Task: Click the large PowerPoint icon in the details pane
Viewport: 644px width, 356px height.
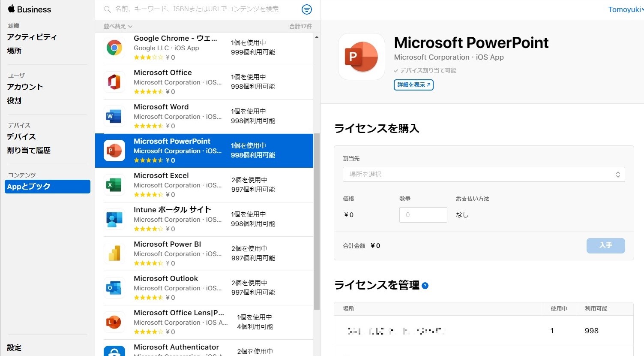Action: click(362, 57)
